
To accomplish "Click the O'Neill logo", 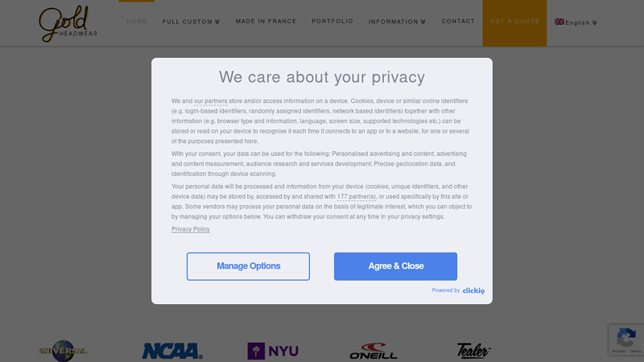I will [374, 352].
